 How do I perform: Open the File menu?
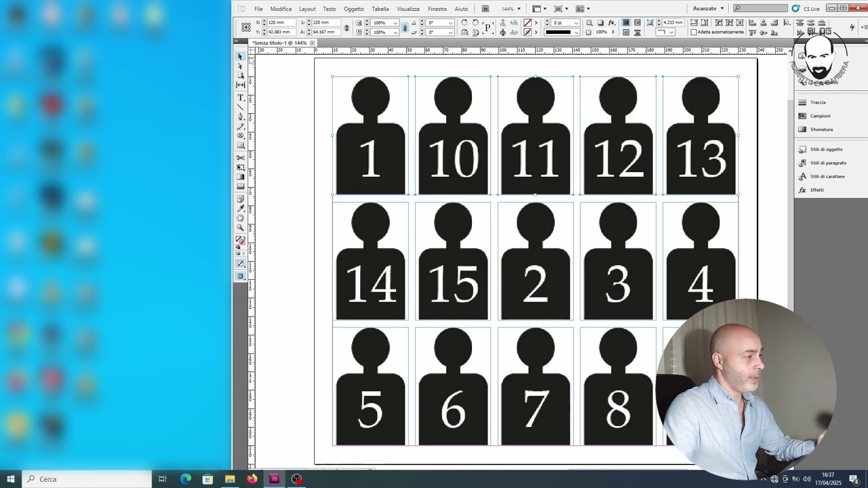point(258,9)
